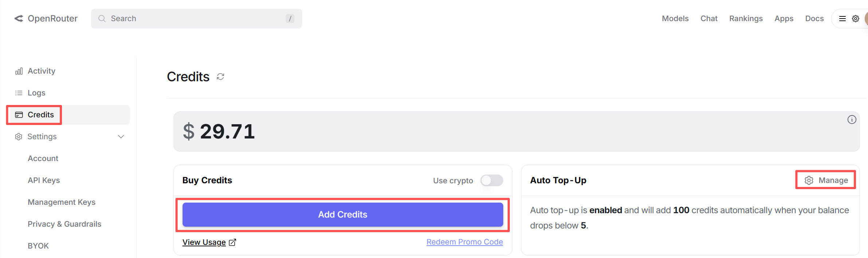Image resolution: width=868 pixels, height=258 pixels.
Task: Click the Logs list icon in sidebar
Action: [18, 93]
